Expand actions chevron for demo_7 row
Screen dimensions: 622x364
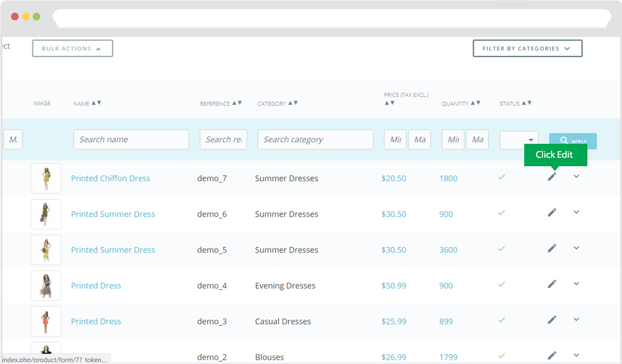click(576, 177)
